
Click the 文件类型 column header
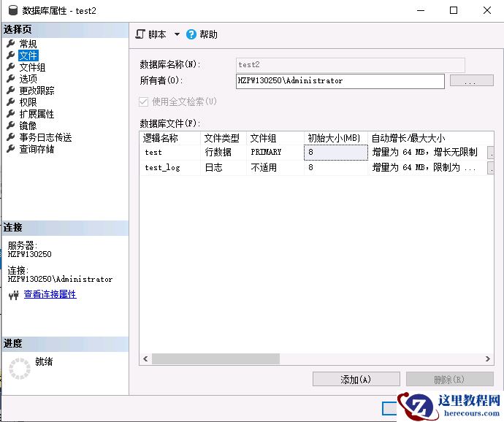click(x=224, y=138)
